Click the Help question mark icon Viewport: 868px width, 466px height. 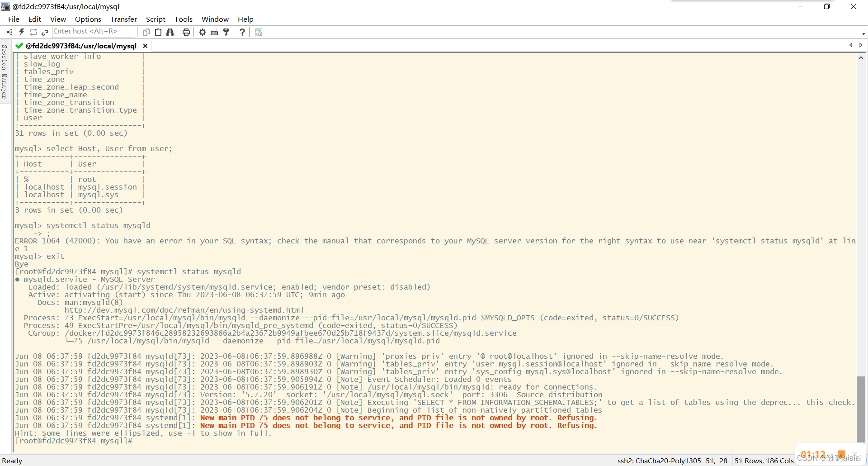(242, 32)
